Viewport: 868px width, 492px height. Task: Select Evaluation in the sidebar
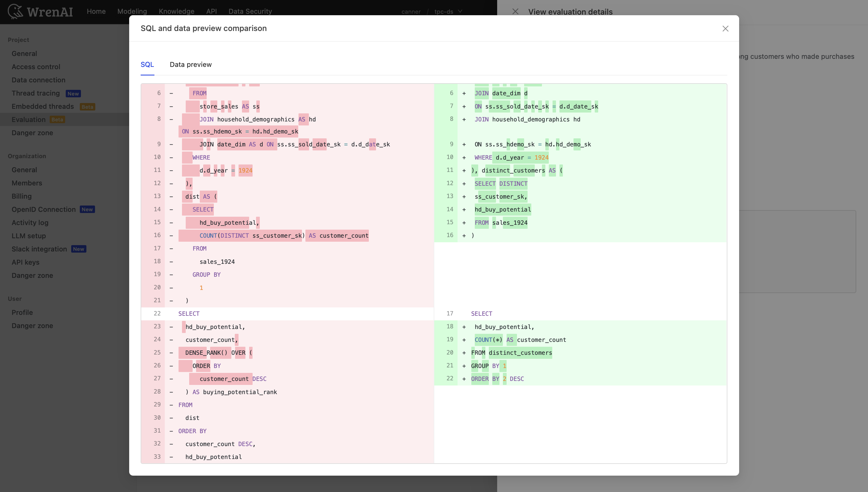pyautogui.click(x=29, y=119)
